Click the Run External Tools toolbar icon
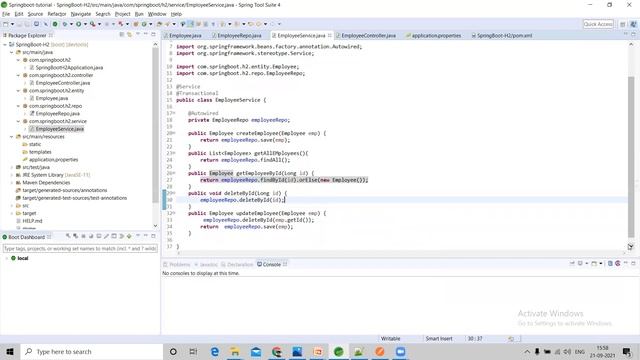Screen dimensions: 640x360 [x=93, y=24]
